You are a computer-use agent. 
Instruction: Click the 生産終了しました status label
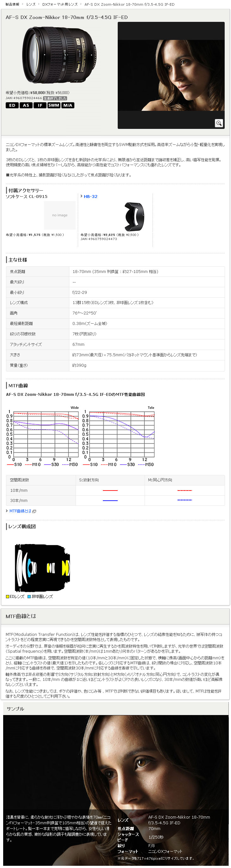(55, 98)
